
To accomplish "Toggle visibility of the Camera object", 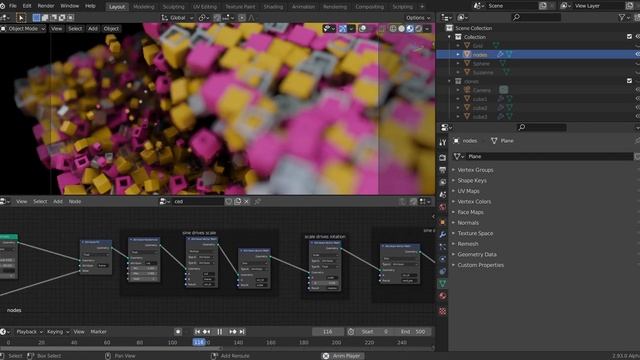I will [637, 90].
